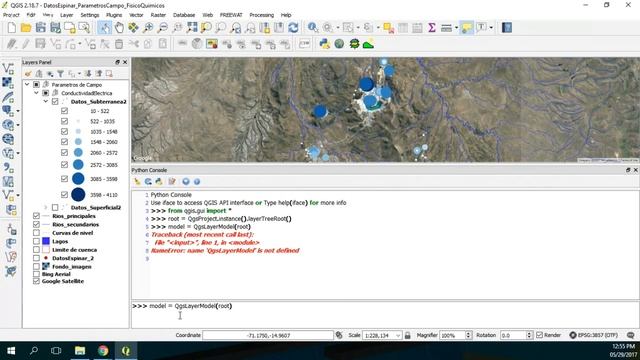Viewport: 640px width, 360px height.
Task: Click the Messages log icon in status bar
Action: click(x=631, y=335)
